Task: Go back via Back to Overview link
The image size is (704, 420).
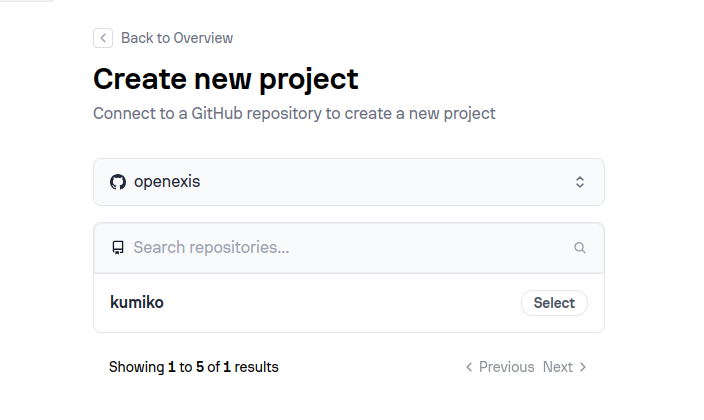Action: point(177,38)
